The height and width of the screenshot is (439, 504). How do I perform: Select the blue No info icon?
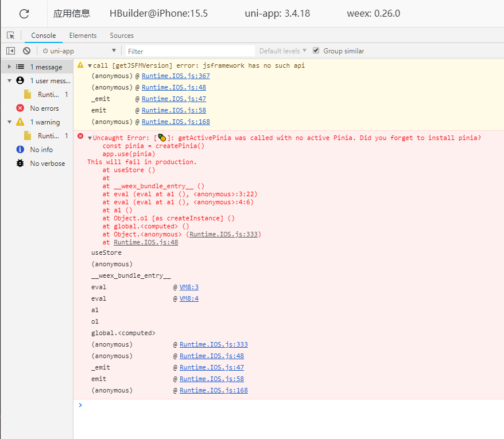point(20,150)
